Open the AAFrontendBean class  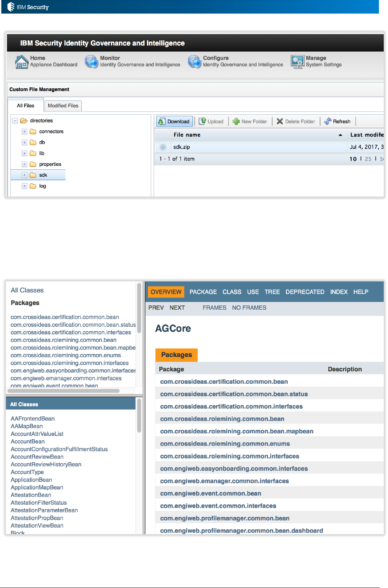33,419
